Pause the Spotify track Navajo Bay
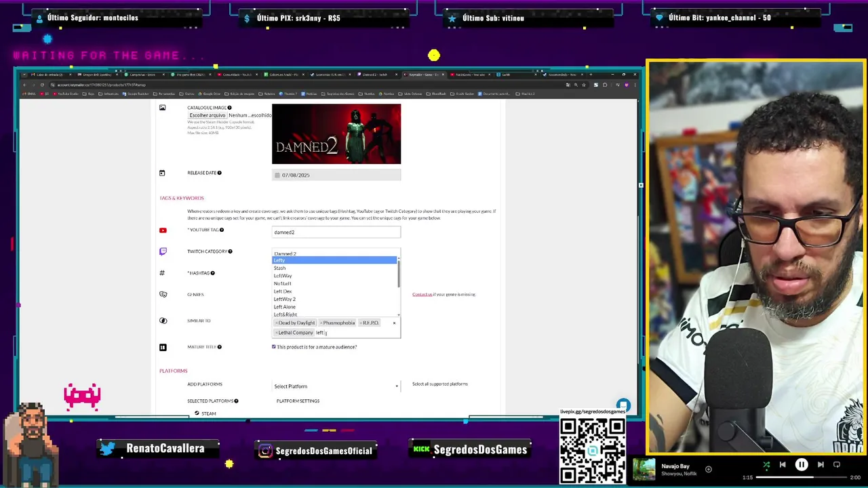This screenshot has width=868, height=488. click(802, 465)
